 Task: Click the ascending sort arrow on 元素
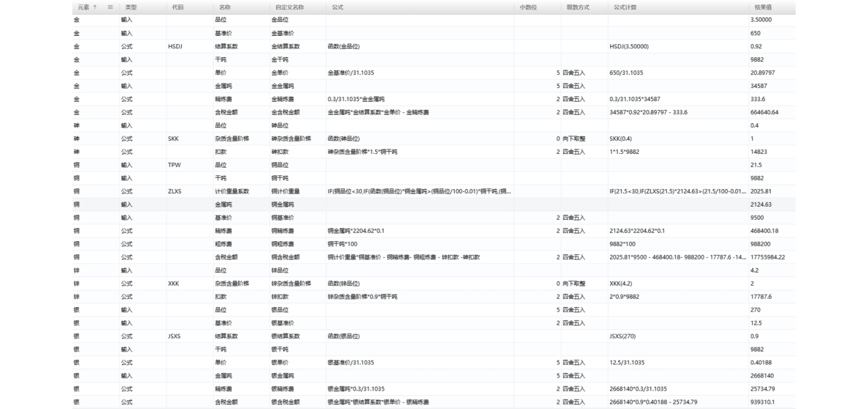click(x=95, y=7)
